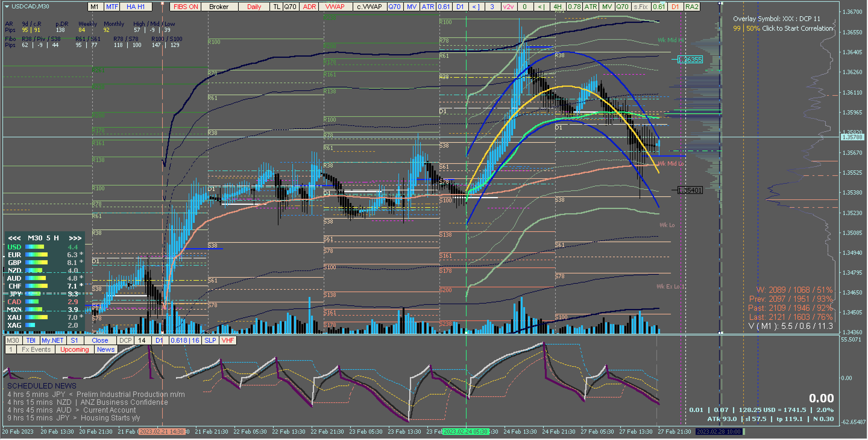Click the >>> arrow in currency strength panel

pyautogui.click(x=75, y=238)
